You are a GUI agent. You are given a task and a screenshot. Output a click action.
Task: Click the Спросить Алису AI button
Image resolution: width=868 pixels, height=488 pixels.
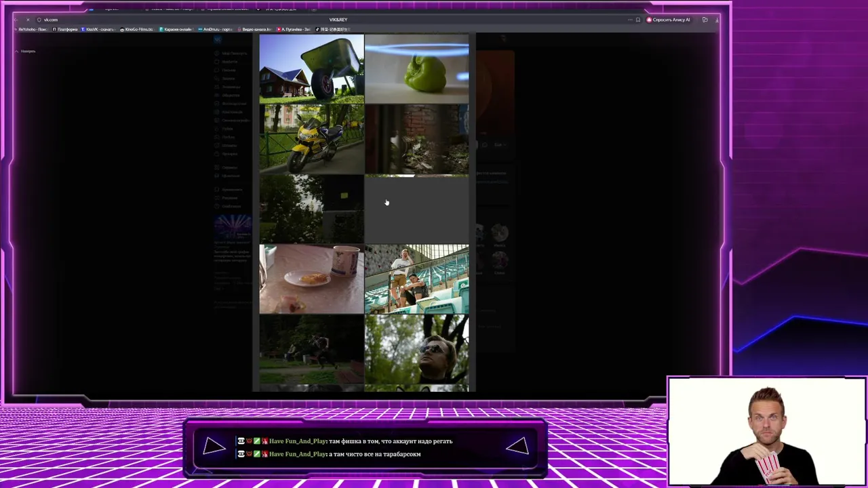coord(669,20)
